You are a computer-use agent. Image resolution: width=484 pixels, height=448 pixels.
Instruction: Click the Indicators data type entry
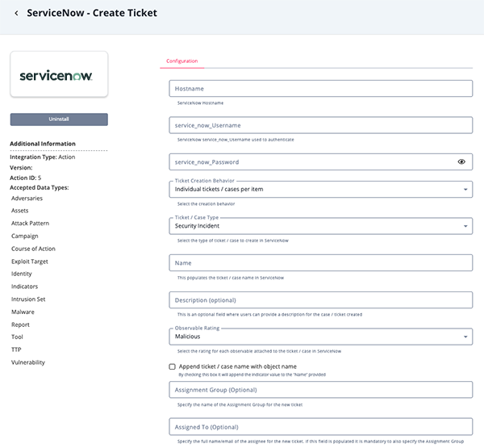pos(24,287)
